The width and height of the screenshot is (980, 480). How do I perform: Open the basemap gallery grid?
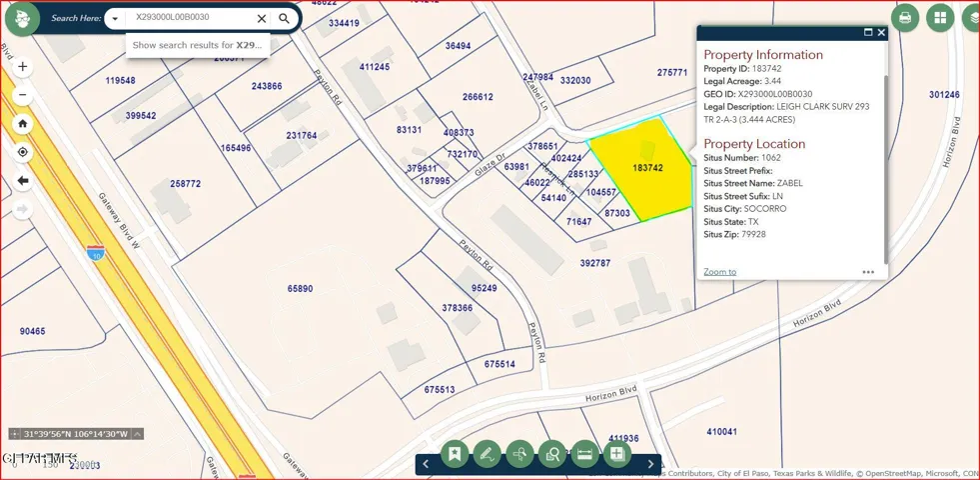pyautogui.click(x=940, y=18)
